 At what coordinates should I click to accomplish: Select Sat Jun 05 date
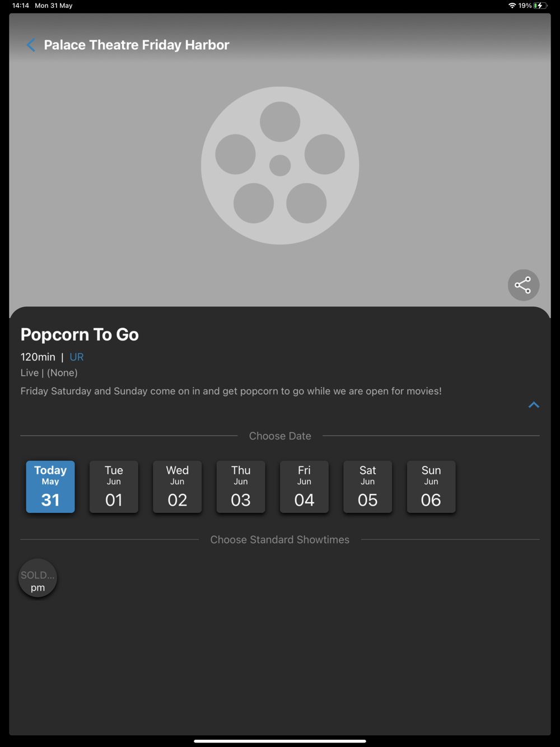point(367,487)
